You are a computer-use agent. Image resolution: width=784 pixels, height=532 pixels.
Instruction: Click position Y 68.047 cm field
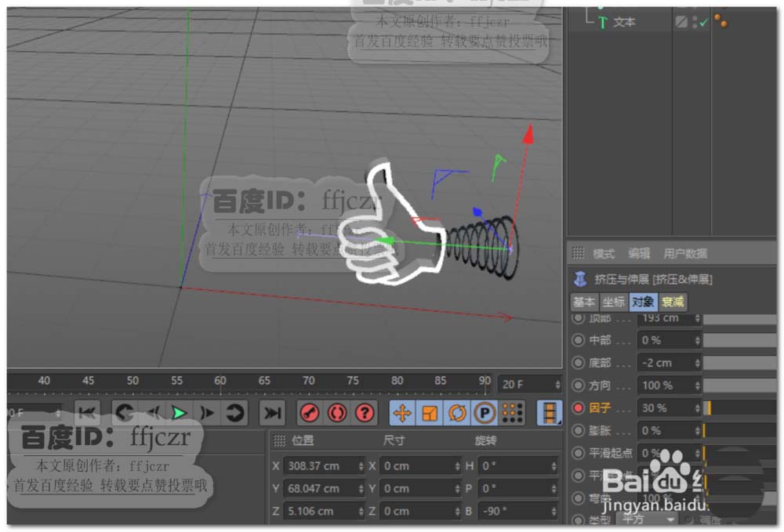(324, 488)
